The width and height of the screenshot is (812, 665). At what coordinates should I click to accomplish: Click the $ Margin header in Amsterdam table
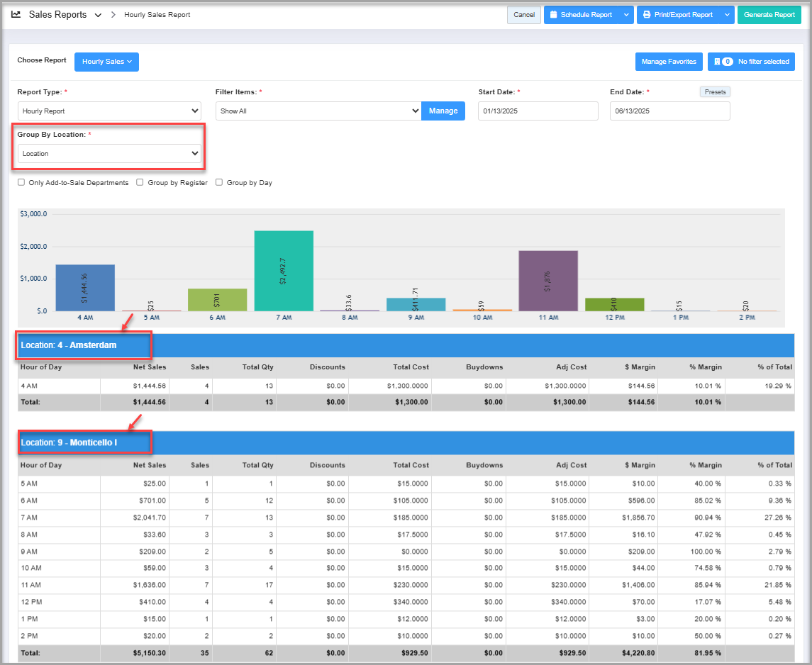[640, 367]
